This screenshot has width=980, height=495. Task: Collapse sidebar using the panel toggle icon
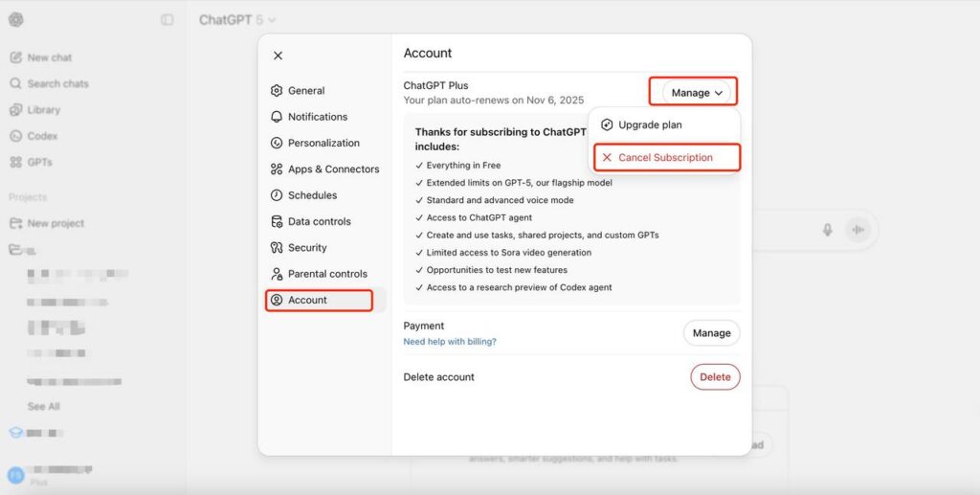(x=167, y=20)
